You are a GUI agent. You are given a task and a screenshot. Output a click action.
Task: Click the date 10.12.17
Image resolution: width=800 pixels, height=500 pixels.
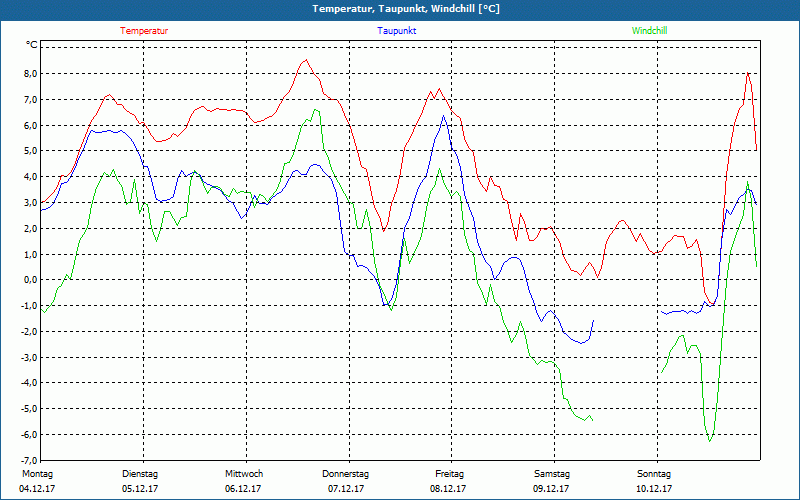click(x=654, y=489)
